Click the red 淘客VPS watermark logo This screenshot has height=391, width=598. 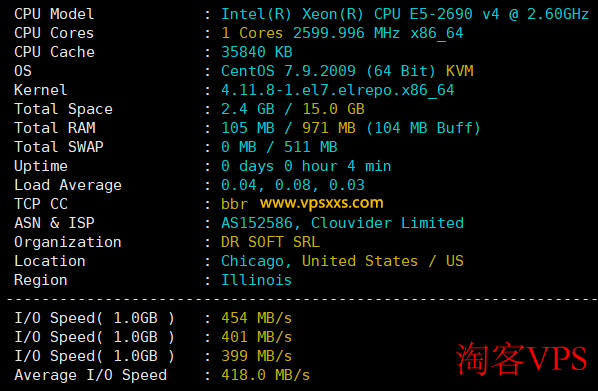pyautogui.click(x=521, y=358)
